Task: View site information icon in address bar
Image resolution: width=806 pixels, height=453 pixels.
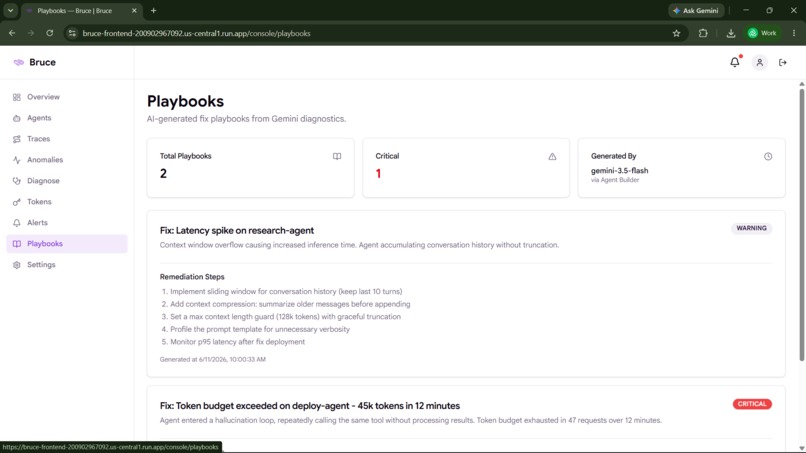Action: [72, 33]
